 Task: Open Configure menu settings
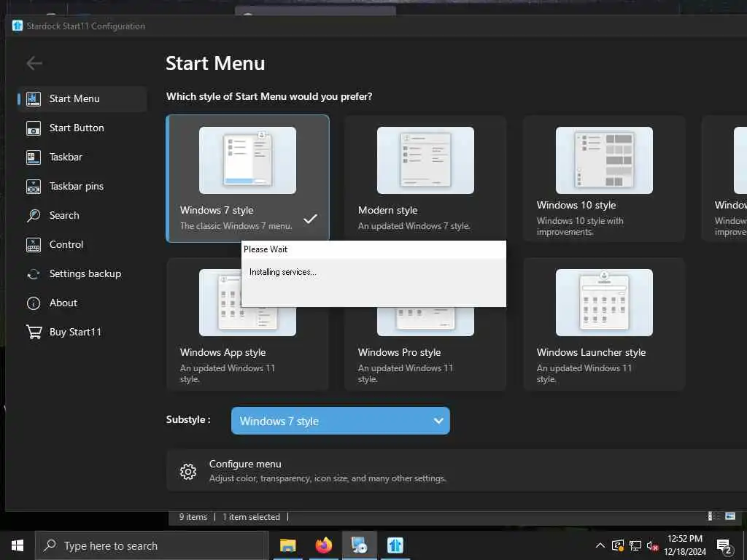457,470
